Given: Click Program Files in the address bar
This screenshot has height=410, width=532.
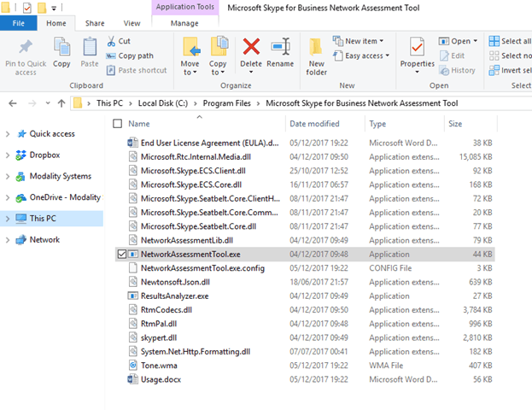Looking at the screenshot, I should pos(226,103).
